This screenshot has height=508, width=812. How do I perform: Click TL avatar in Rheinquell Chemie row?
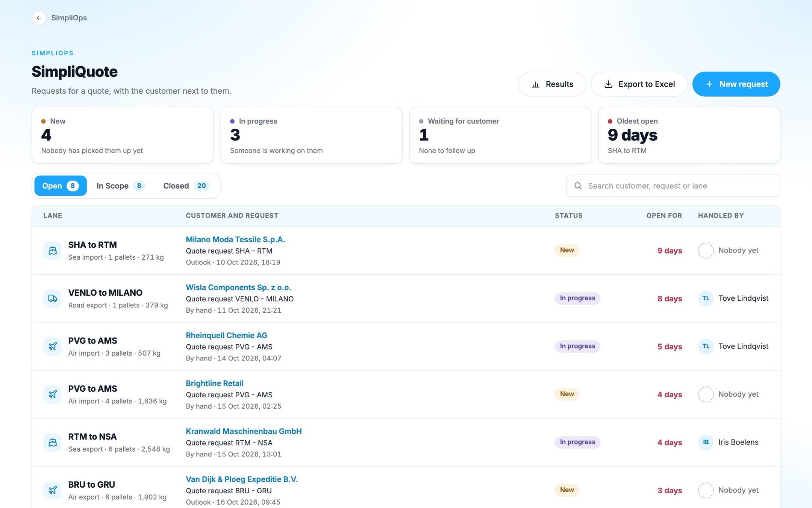706,346
